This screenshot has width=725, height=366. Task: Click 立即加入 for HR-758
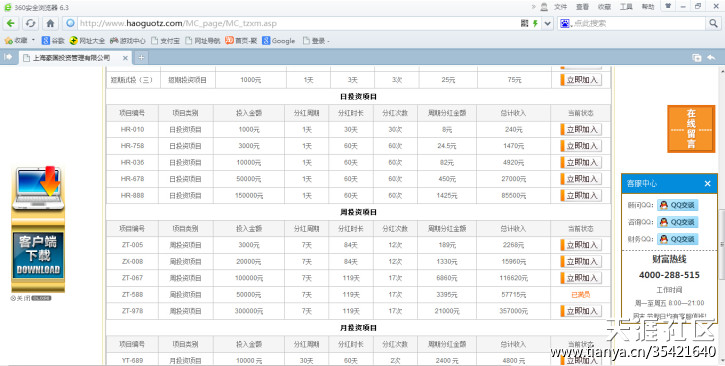coord(581,146)
